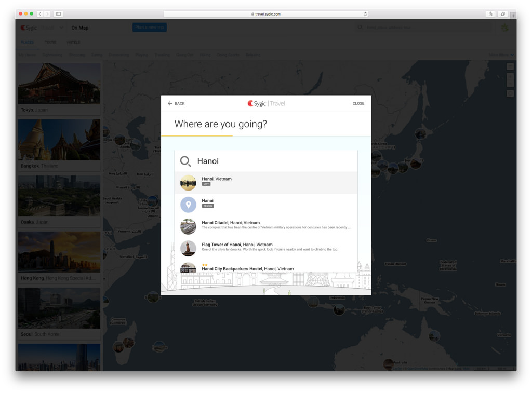Reload the page with refresh icon
The height and width of the screenshot is (393, 532).
pyautogui.click(x=365, y=14)
